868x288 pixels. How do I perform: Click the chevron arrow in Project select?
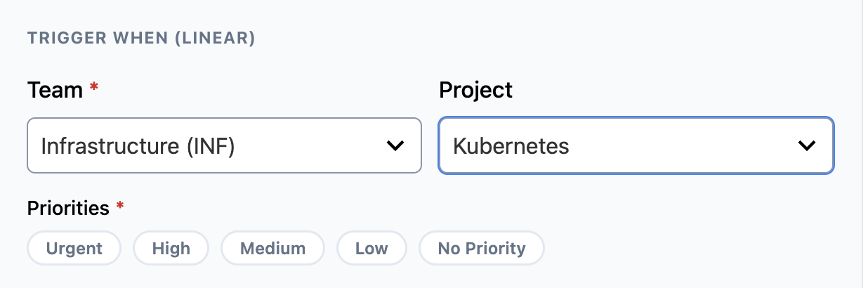[x=807, y=145]
